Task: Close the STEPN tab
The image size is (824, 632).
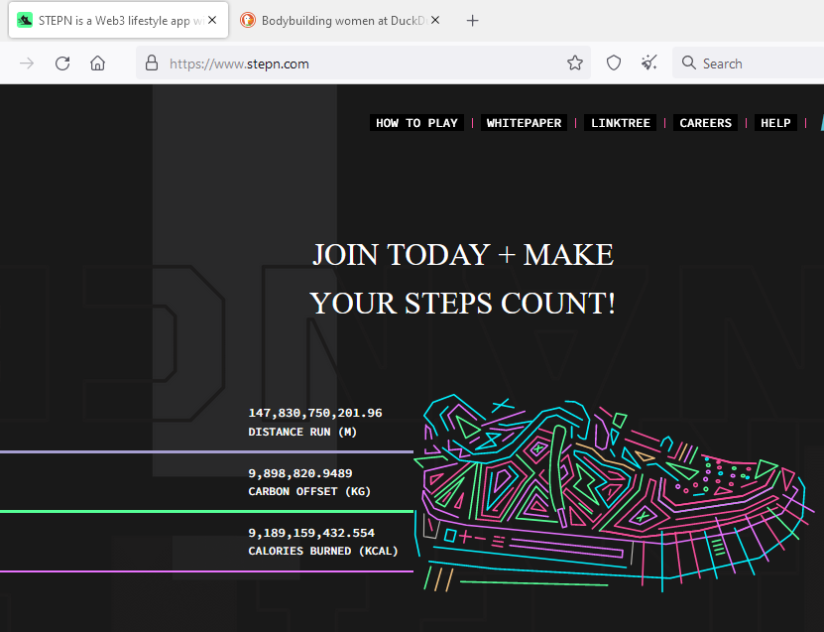Action: click(212, 20)
